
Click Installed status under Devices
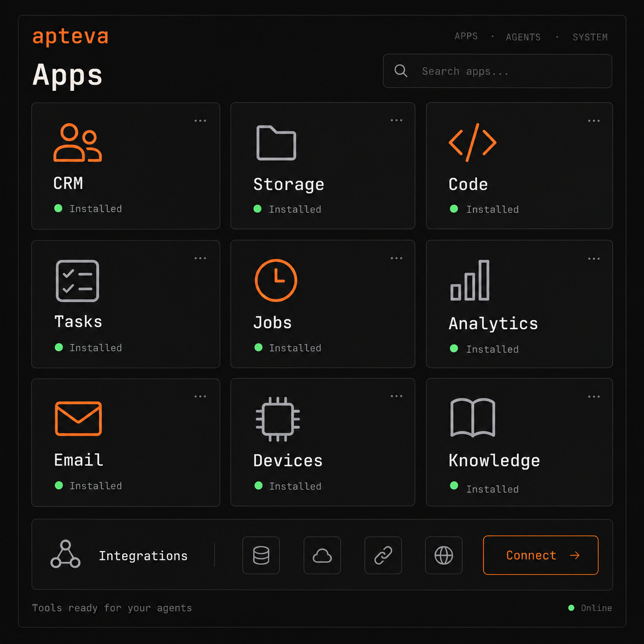288,486
